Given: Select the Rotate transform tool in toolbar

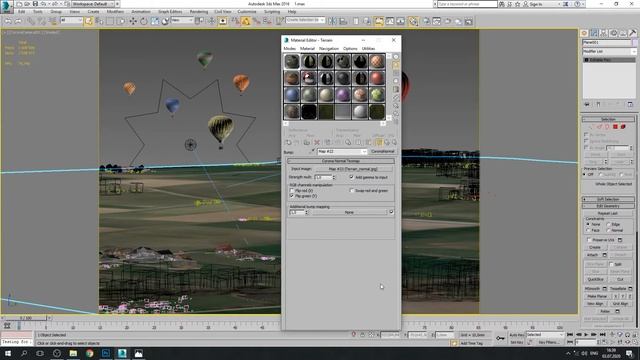Looking at the screenshot, I should click(144, 21).
